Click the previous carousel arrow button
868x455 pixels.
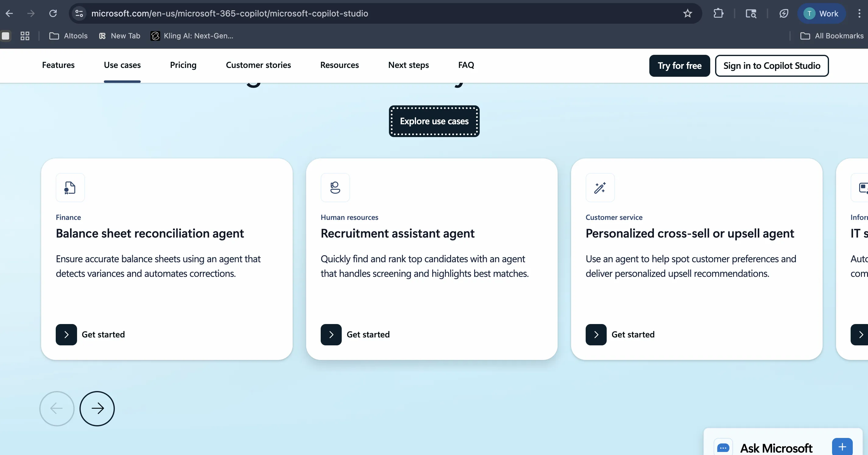57,409
